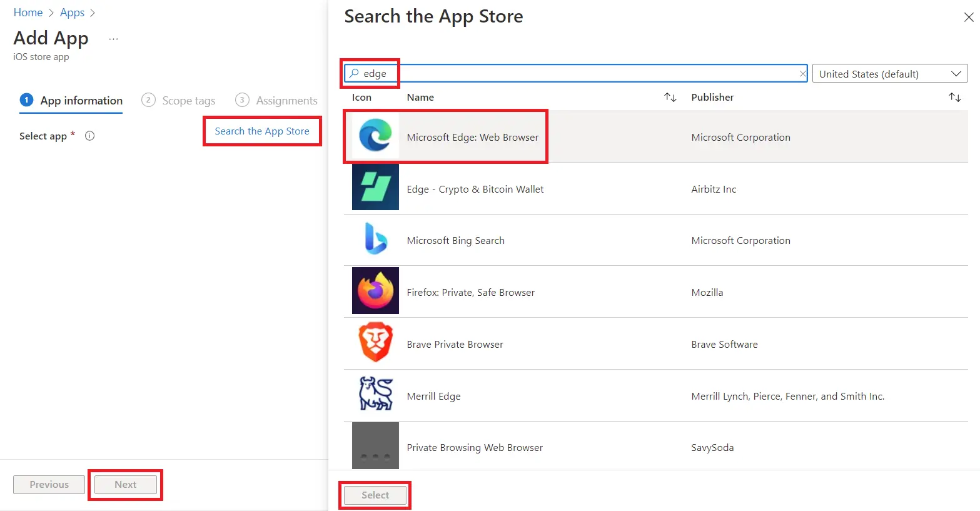Viewport: 980px width, 511px height.
Task: Select the Edge Crypto & Bitcoin Wallet icon
Action: 375,188
